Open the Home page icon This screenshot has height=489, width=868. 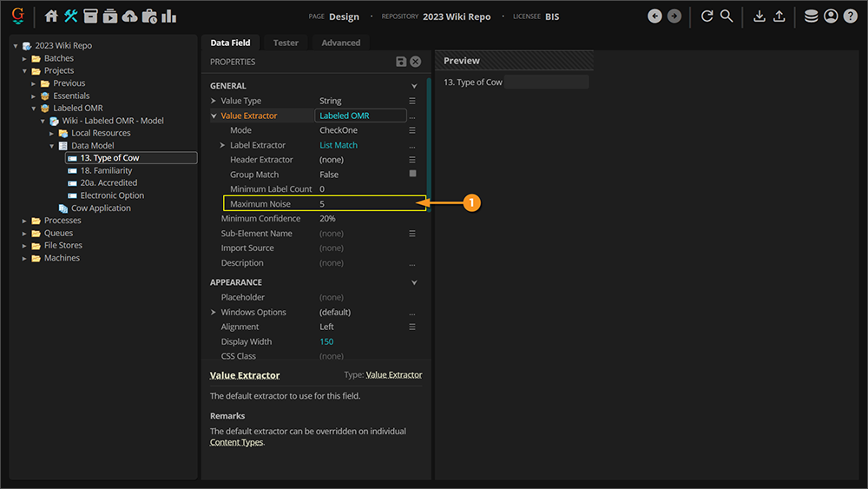pos(51,16)
